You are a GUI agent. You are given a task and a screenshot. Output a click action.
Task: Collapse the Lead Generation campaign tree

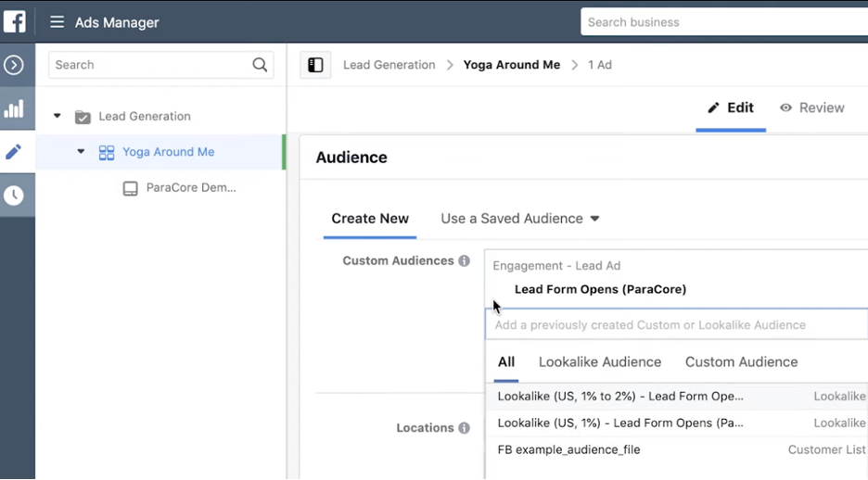(x=57, y=116)
